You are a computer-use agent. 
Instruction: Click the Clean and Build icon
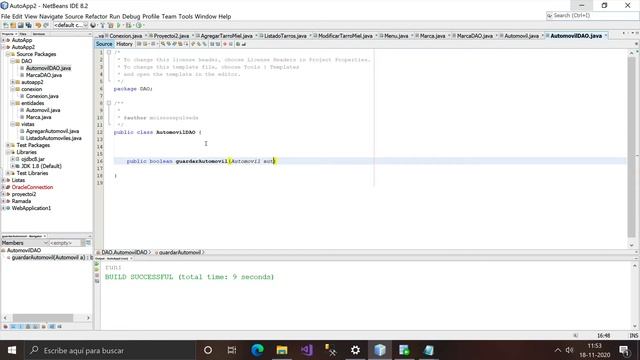111,25
